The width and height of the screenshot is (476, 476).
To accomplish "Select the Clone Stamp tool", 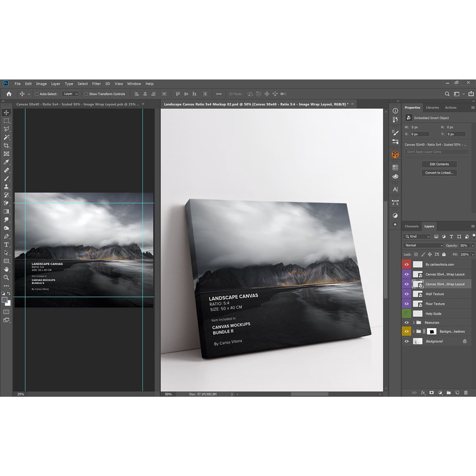I will coord(7,187).
